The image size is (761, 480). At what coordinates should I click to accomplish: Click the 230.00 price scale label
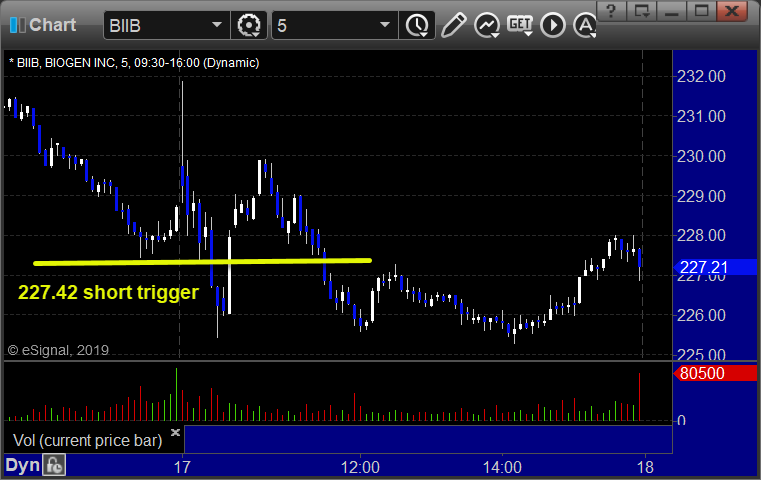click(701, 156)
